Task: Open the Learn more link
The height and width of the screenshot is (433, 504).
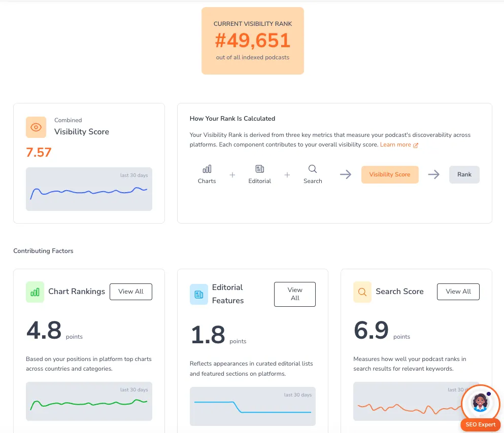Action: [395, 145]
